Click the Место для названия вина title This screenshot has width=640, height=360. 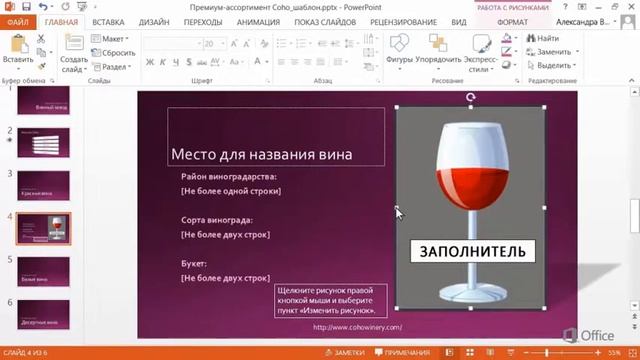pyautogui.click(x=262, y=154)
